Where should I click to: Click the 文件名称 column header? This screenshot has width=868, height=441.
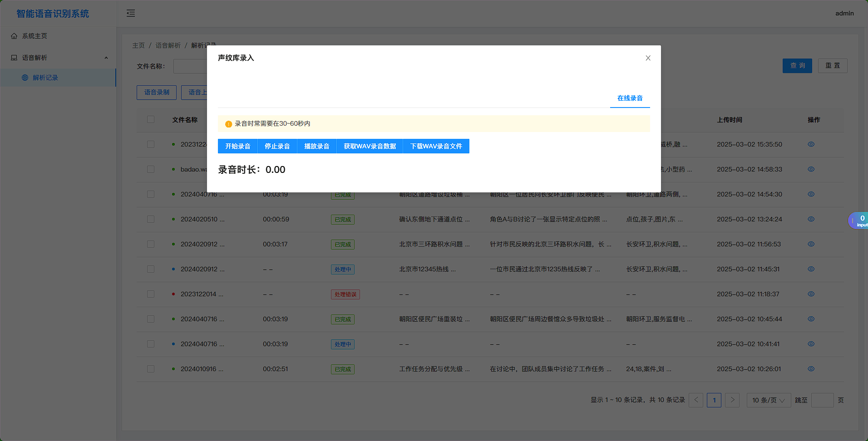[x=185, y=120]
